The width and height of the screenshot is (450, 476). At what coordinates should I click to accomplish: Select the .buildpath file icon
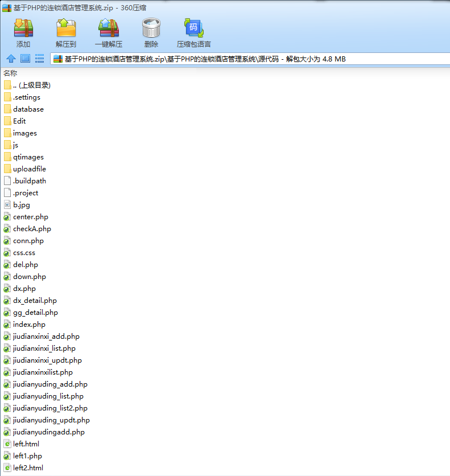(x=7, y=181)
